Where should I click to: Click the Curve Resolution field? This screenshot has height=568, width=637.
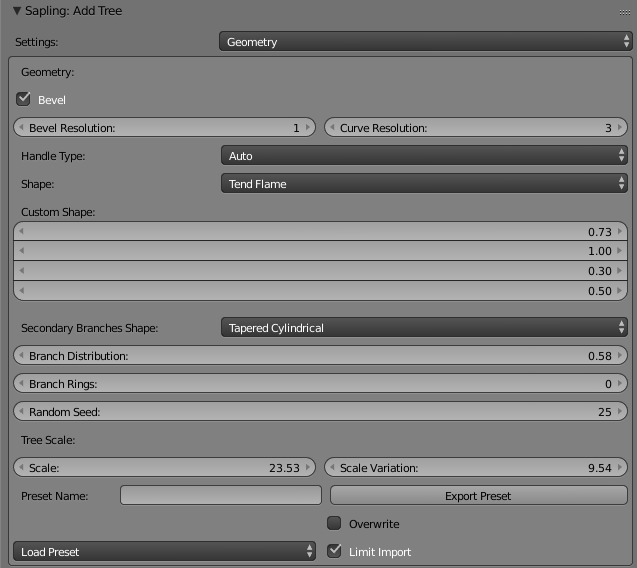pos(476,128)
